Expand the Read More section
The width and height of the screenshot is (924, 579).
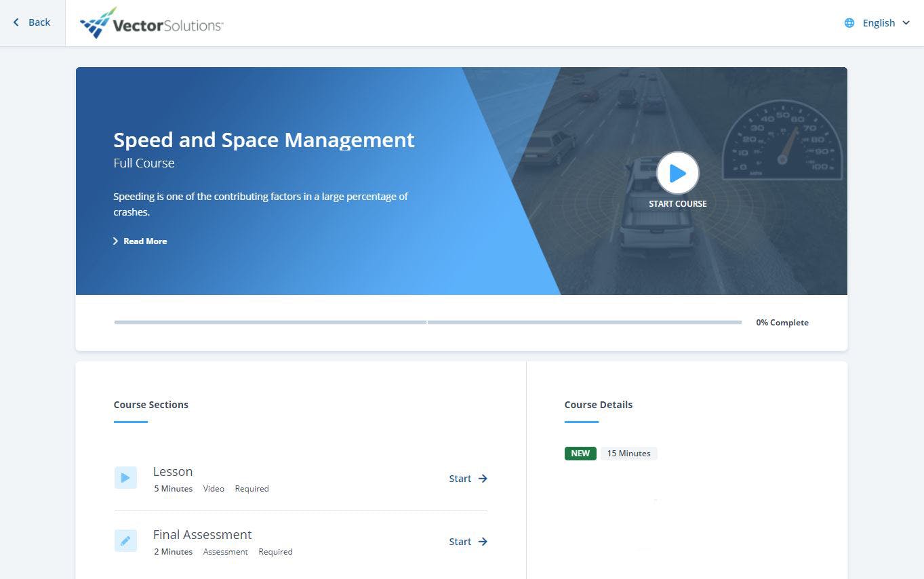(x=140, y=241)
